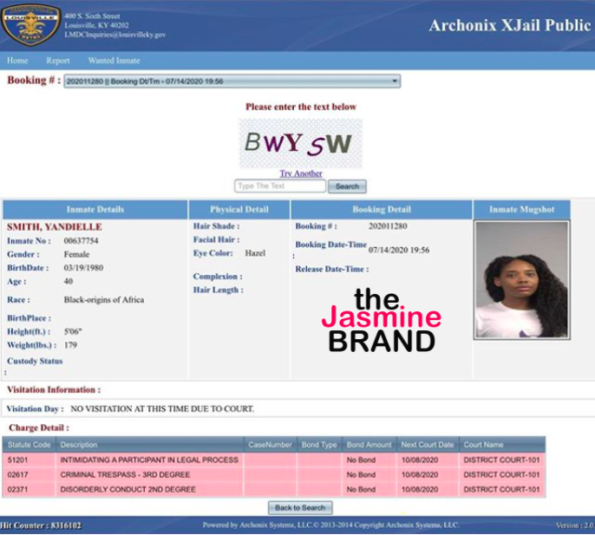The width and height of the screenshot is (595, 535).
Task: Click the Louisville Metro badge logo
Action: 31,24
